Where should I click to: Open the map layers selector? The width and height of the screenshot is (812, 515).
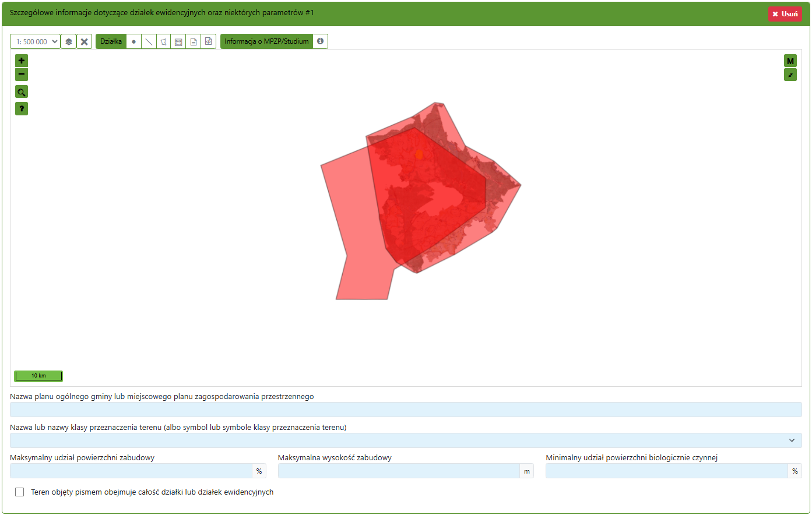[68, 41]
